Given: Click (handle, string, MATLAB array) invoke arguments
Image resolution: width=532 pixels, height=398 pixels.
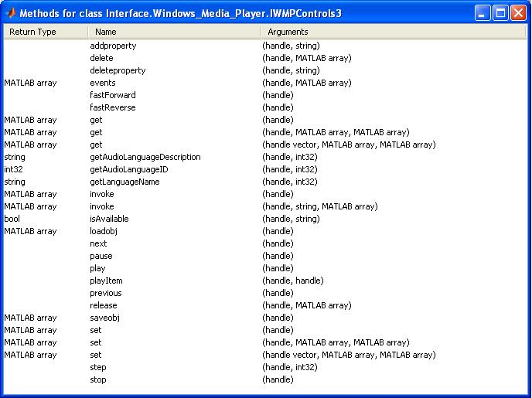Looking at the screenshot, I should pos(320,207).
